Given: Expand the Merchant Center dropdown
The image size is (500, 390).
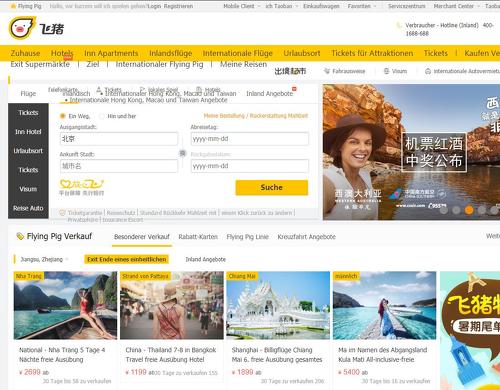Looking at the screenshot, I should [x=479, y=6].
